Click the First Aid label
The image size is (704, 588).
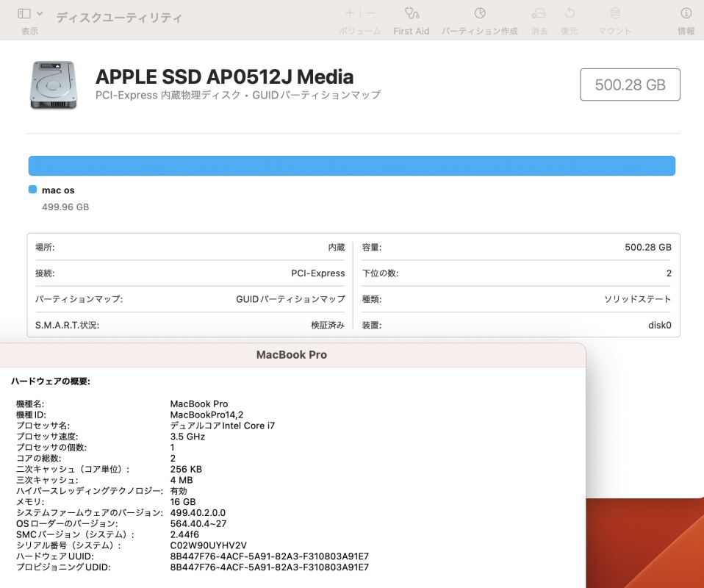tap(412, 31)
